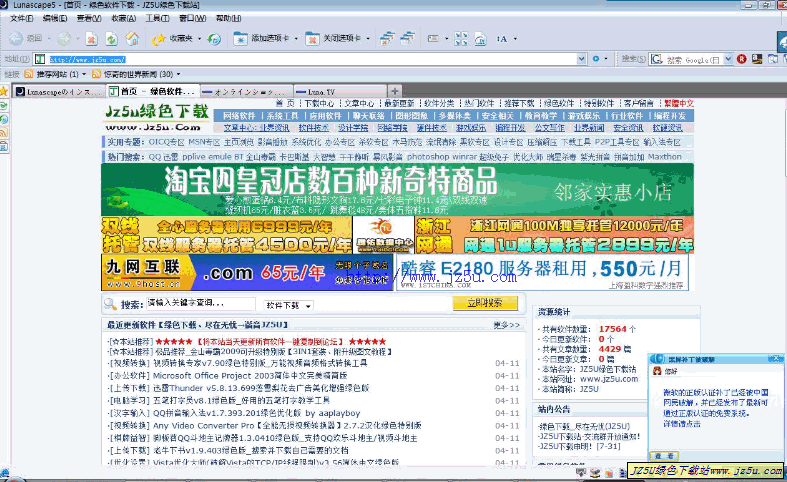787x482 pixels.
Task: Click the new tab plus button
Action: (395, 91)
